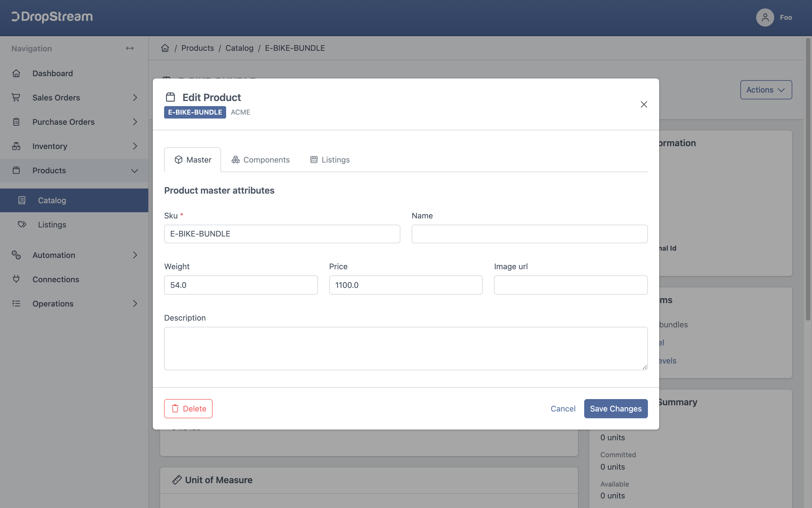Image resolution: width=812 pixels, height=508 pixels.
Task: Go home via breadcrumb house icon
Action: click(165, 48)
